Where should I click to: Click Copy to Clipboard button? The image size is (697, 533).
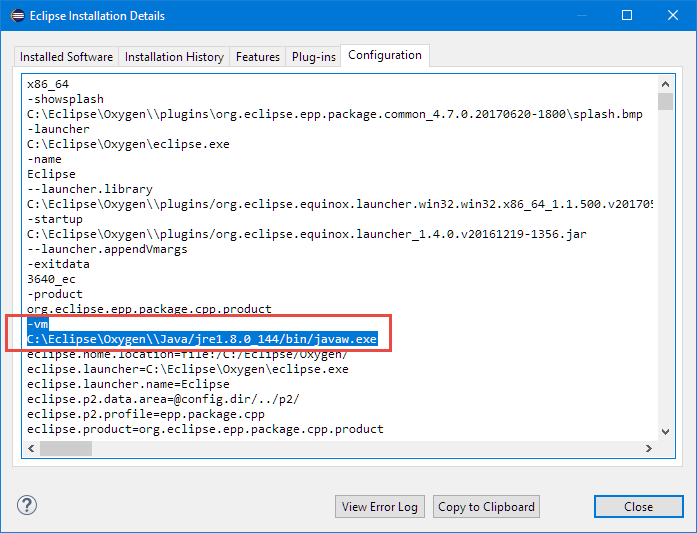(486, 507)
